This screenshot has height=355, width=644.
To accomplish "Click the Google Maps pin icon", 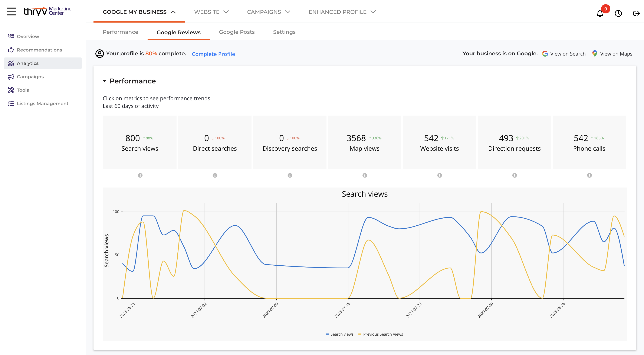I will coord(595,54).
